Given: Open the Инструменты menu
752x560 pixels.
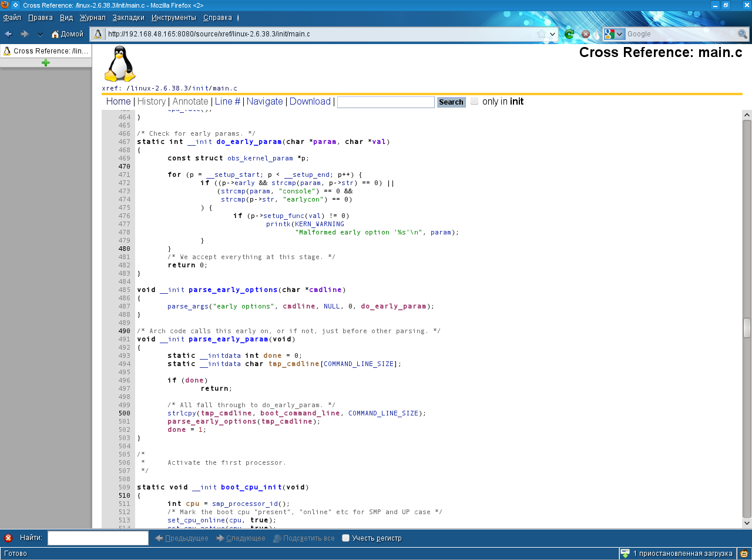Looking at the screenshot, I should click(x=173, y=18).
